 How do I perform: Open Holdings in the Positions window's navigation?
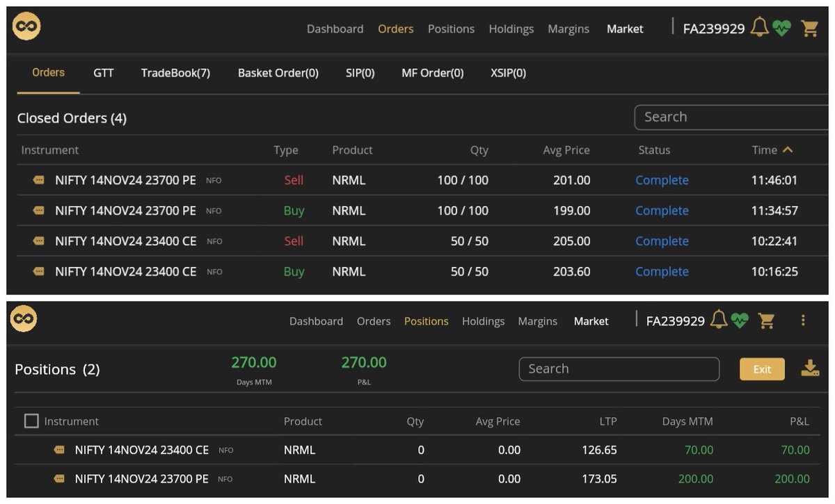pos(484,321)
